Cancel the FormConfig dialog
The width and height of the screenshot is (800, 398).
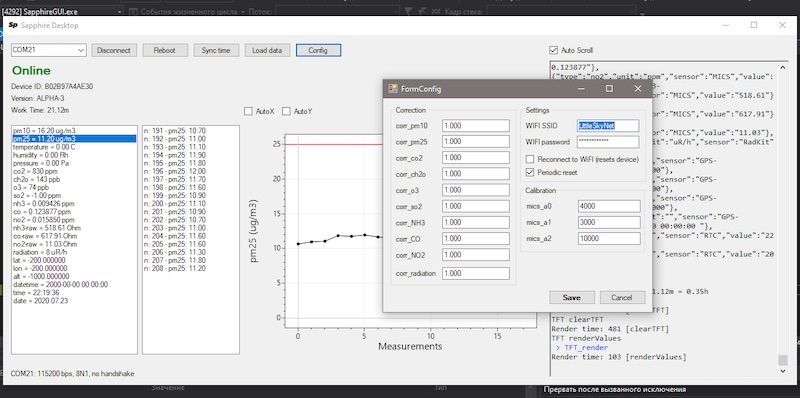(x=622, y=297)
